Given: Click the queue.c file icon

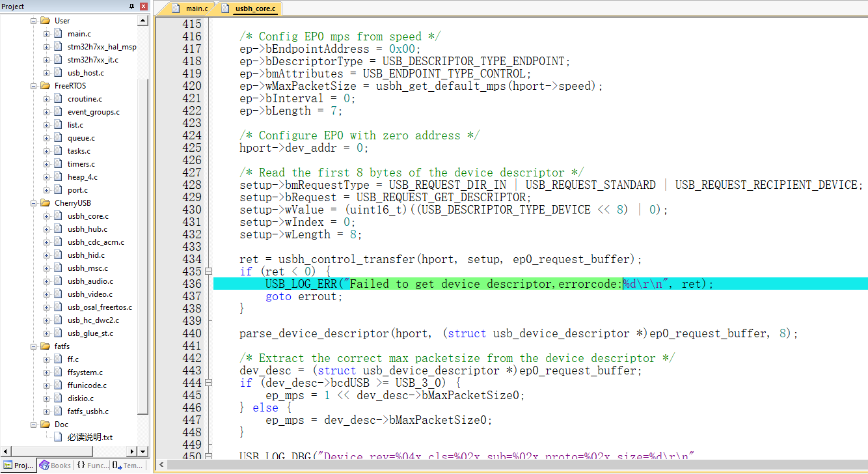Looking at the screenshot, I should [59, 138].
